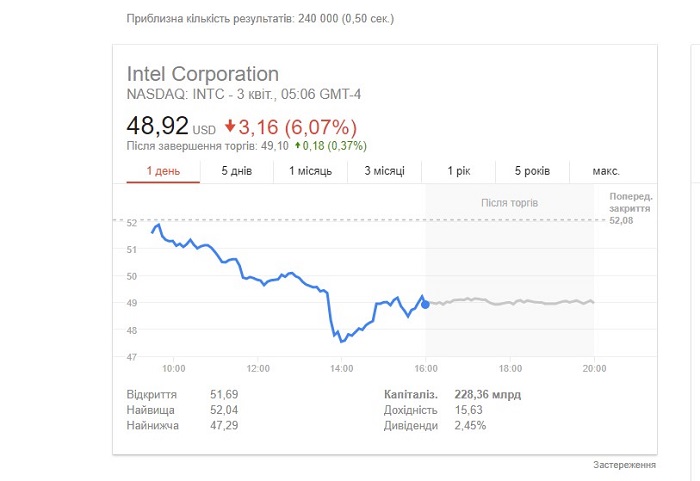The width and height of the screenshot is (700, 481).
Task: Click the Відкриття value 51,69
Action: [x=224, y=395]
